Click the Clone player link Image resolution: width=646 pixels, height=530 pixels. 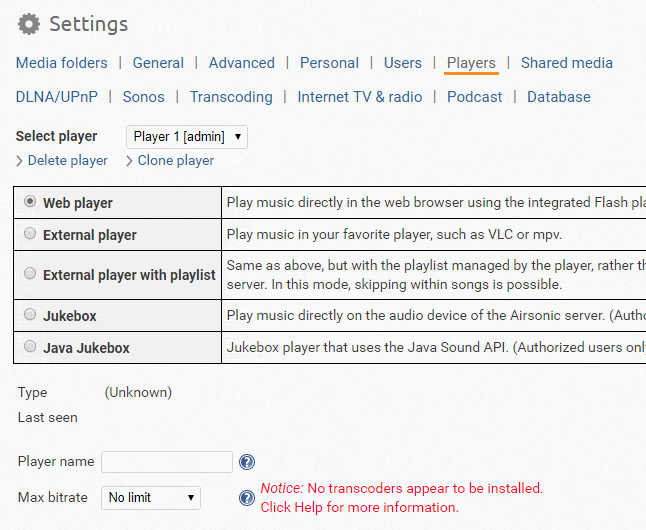[175, 161]
